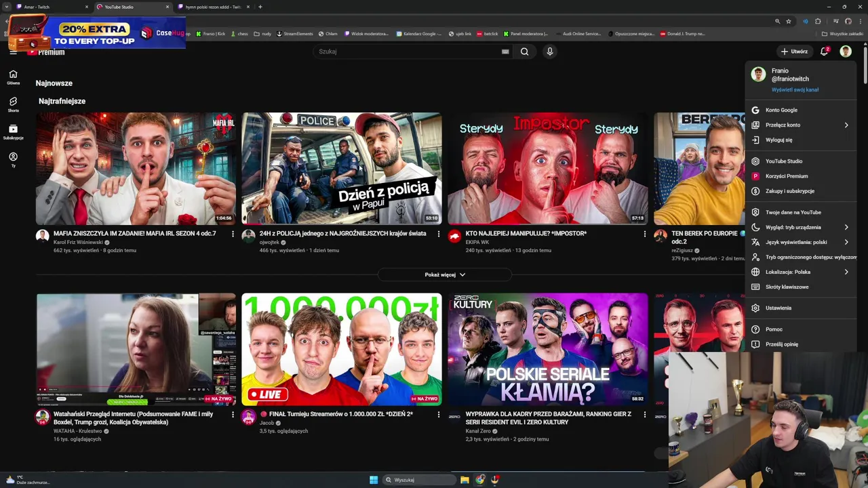Click Wyświetl swój kanał link
Screen dimensions: 868x488
pyautogui.click(x=795, y=89)
